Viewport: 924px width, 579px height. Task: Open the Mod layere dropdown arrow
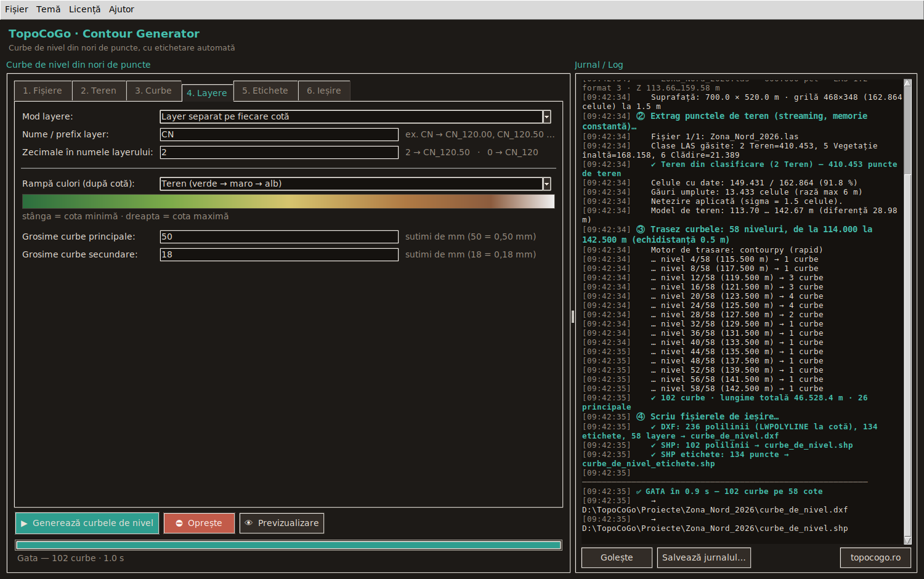tap(546, 116)
